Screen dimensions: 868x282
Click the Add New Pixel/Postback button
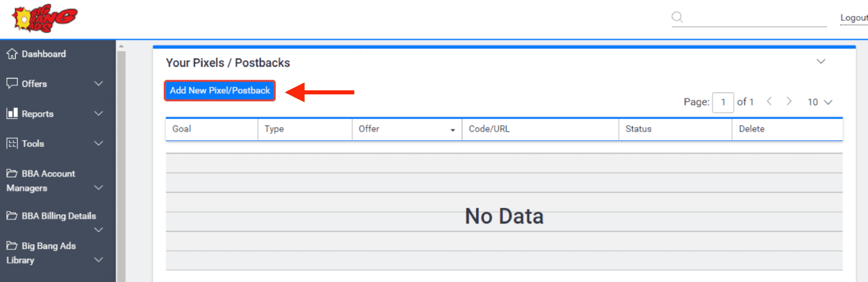click(220, 90)
